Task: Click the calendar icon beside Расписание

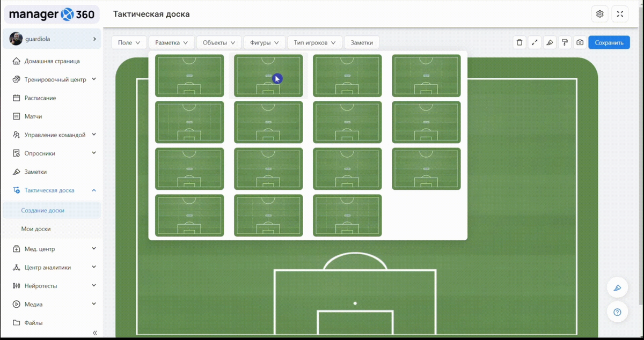Action: point(16,98)
